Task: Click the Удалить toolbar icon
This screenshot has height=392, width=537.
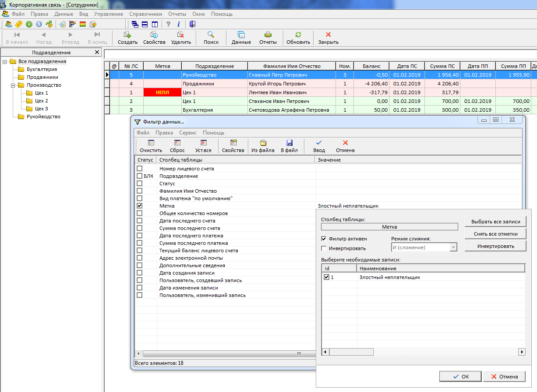Action: 180,35
